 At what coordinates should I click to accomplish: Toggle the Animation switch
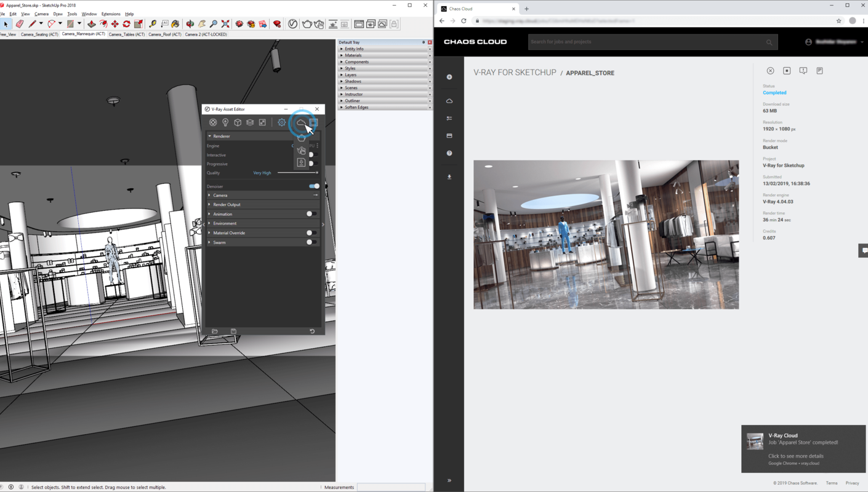click(311, 214)
